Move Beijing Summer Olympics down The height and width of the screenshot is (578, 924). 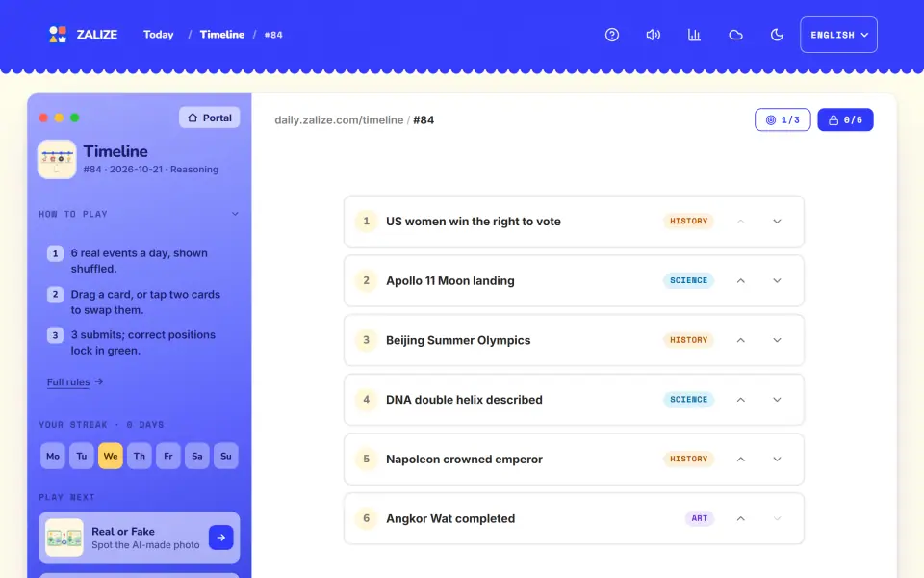(x=777, y=340)
